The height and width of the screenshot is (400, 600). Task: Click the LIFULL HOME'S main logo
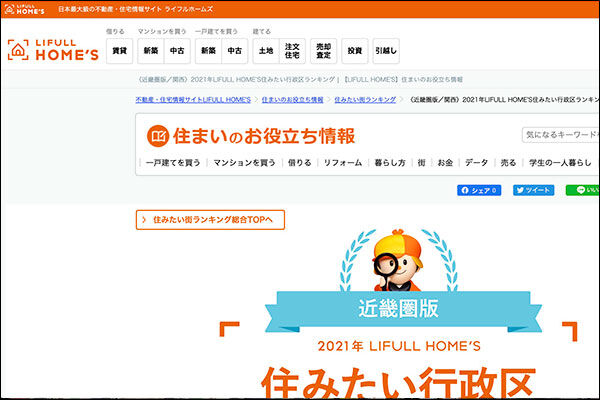(53, 50)
